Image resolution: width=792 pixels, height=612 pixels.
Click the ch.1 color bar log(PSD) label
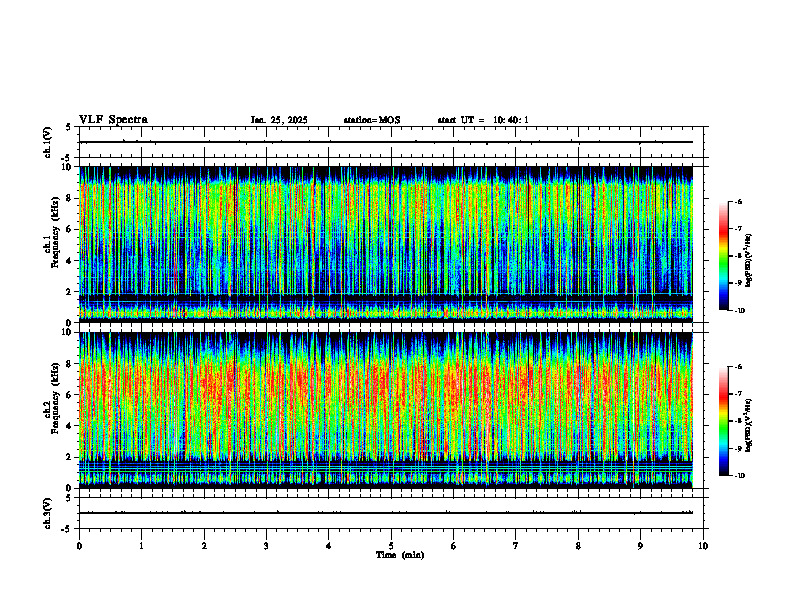click(x=749, y=261)
